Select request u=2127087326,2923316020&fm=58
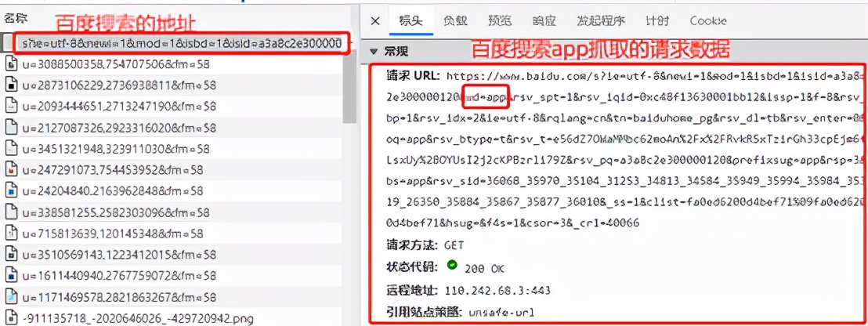The height and width of the screenshot is (326, 868). [118, 127]
